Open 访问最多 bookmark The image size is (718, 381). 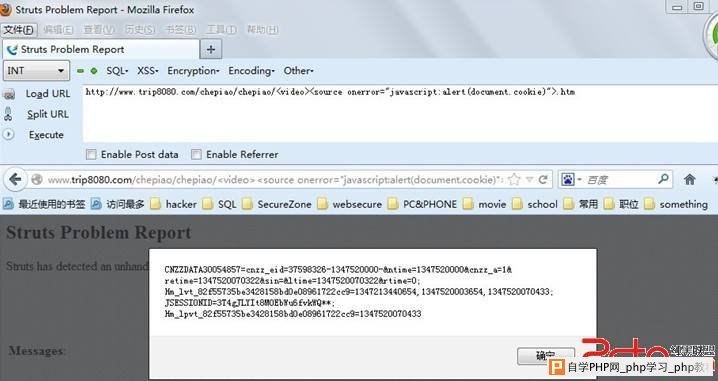[x=118, y=204]
